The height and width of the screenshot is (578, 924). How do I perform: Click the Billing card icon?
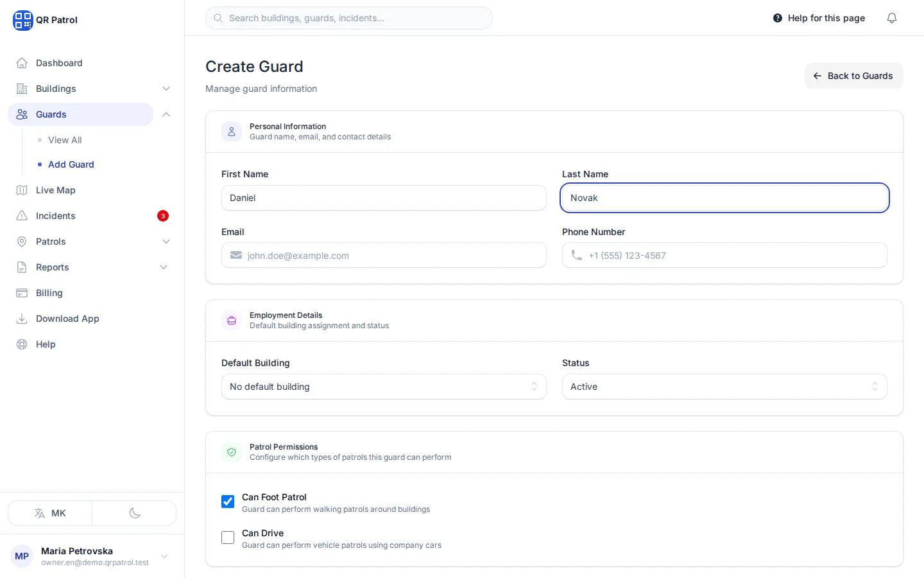22,293
